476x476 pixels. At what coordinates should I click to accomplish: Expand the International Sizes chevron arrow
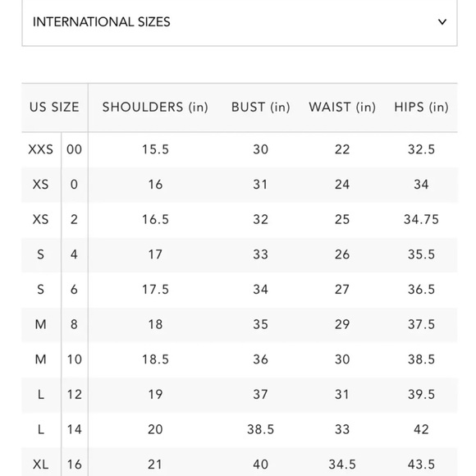point(442,22)
